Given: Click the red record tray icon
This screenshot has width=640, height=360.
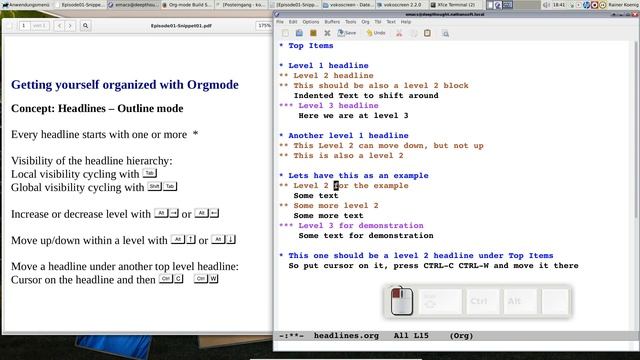Looking at the screenshot, I should pyautogui.click(x=595, y=5).
